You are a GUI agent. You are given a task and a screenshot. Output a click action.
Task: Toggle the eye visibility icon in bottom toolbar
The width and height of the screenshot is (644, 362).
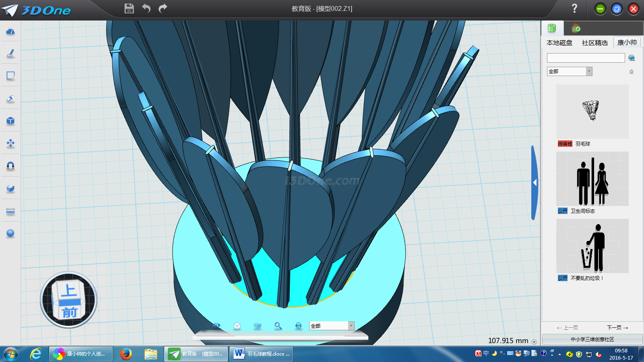point(217,325)
